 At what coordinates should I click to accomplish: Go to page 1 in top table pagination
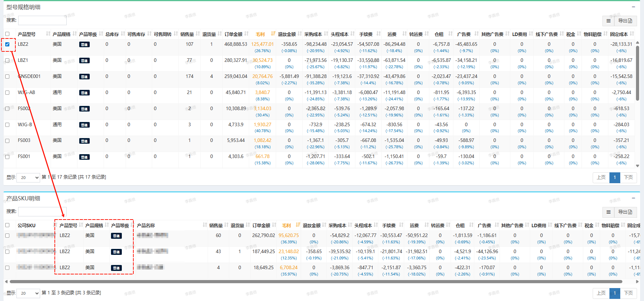[x=615, y=178]
